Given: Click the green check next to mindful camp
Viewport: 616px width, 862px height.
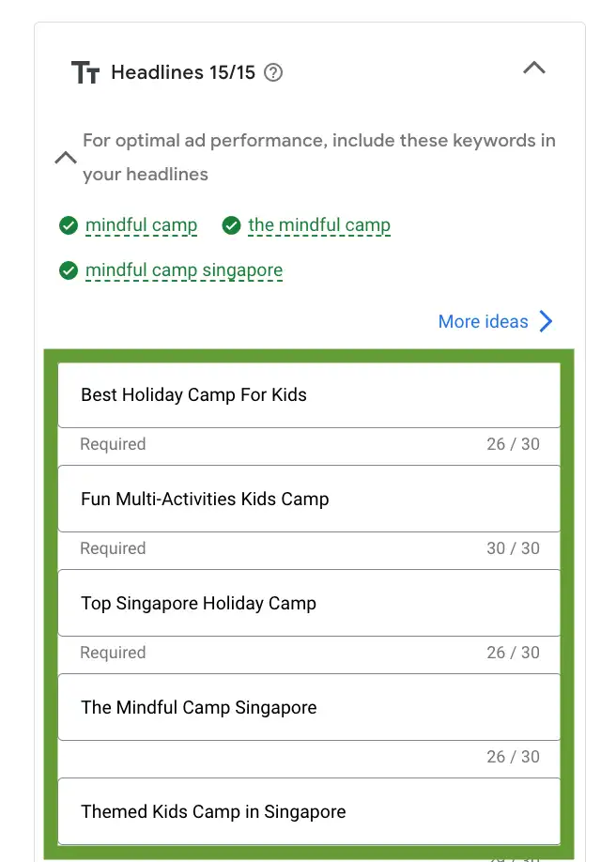Looking at the screenshot, I should 69,225.
